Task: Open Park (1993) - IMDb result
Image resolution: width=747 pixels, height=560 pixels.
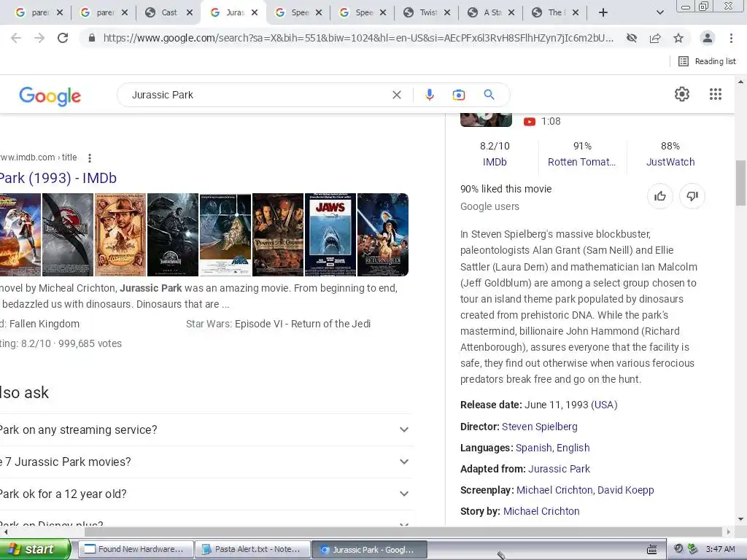Action: click(58, 178)
